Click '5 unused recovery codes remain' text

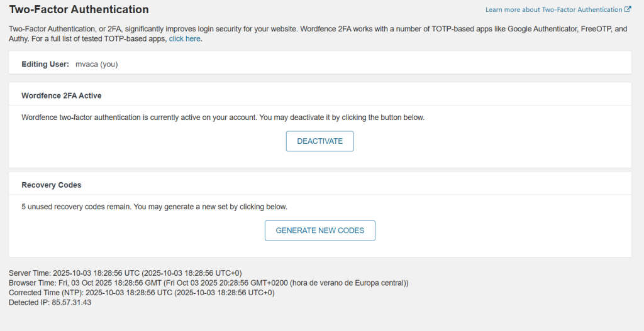[77, 207]
